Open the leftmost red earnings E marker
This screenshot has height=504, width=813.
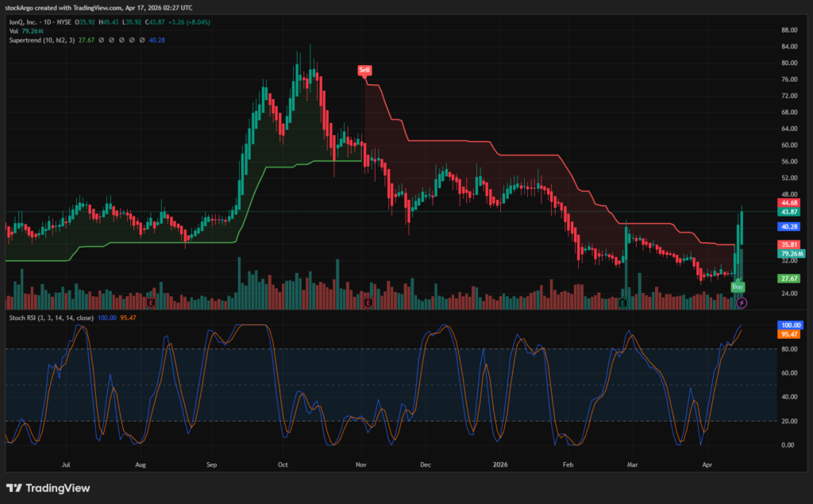pos(150,302)
